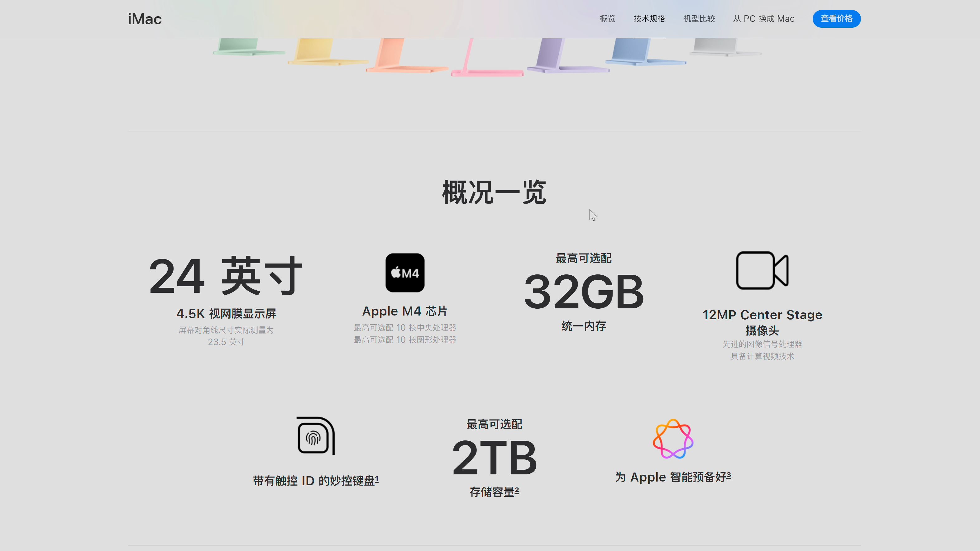
Task: Click the Touch ID keyboard fingerprint icon
Action: 316,435
